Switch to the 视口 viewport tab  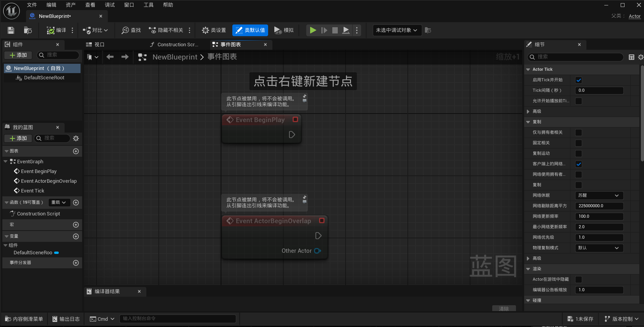pyautogui.click(x=96, y=45)
